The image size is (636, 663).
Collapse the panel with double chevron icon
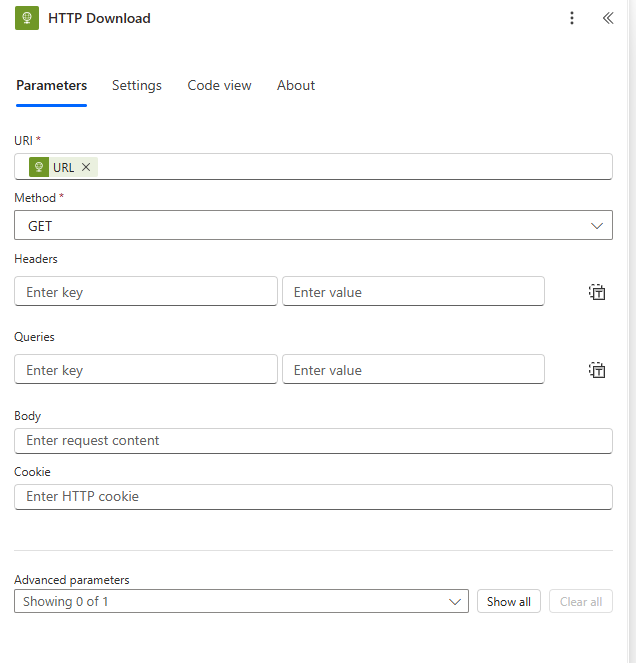pos(608,18)
